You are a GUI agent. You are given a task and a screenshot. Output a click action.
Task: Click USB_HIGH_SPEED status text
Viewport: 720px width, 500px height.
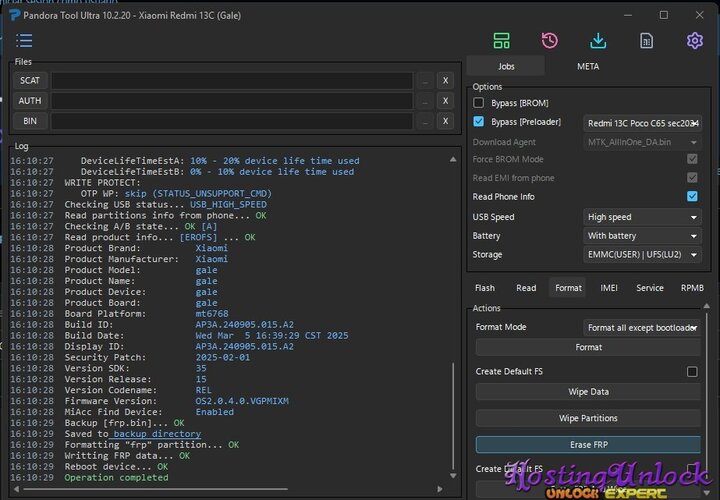coord(228,204)
